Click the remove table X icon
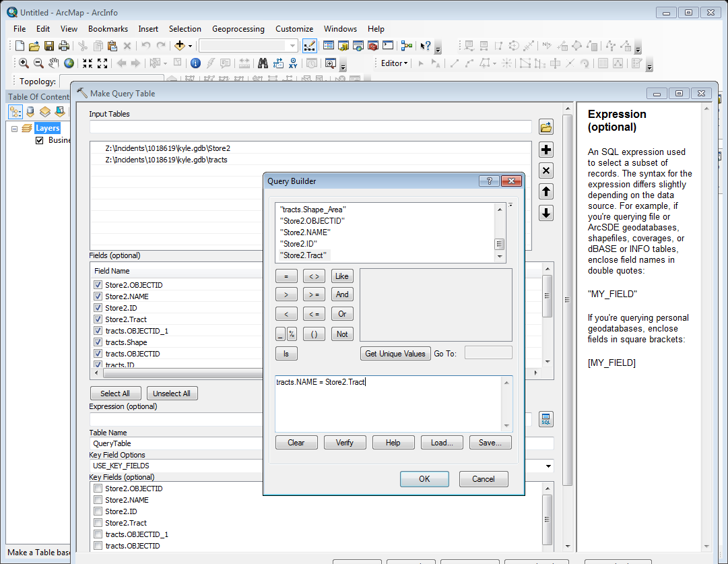The image size is (728, 564). [x=546, y=170]
